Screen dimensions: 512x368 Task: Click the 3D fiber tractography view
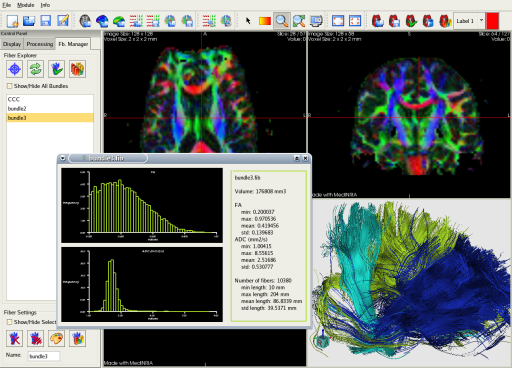point(410,283)
